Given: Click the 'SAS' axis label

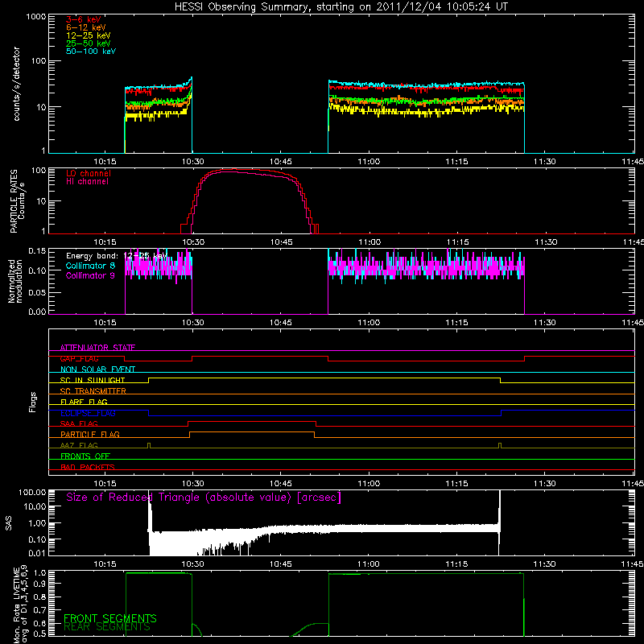Looking at the screenshot, I should point(9,523).
